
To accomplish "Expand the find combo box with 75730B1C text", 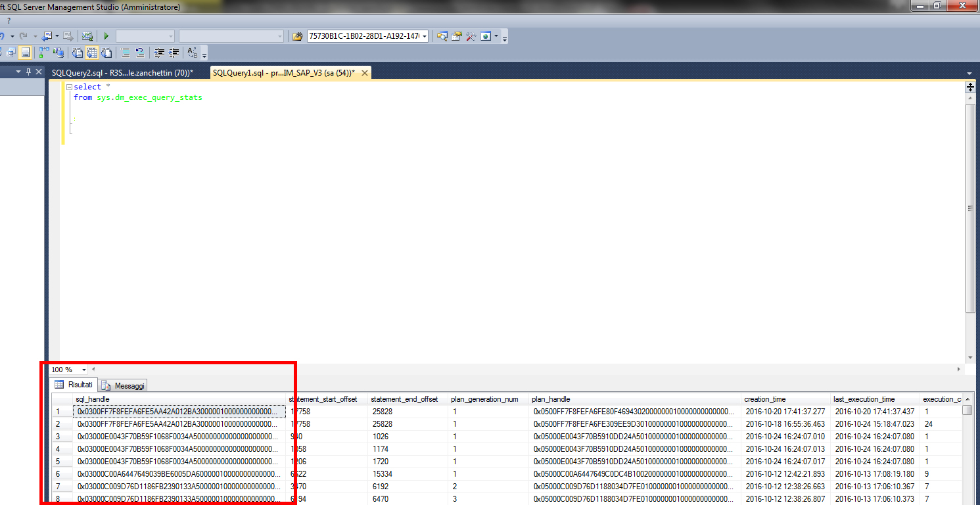I will click(x=424, y=36).
